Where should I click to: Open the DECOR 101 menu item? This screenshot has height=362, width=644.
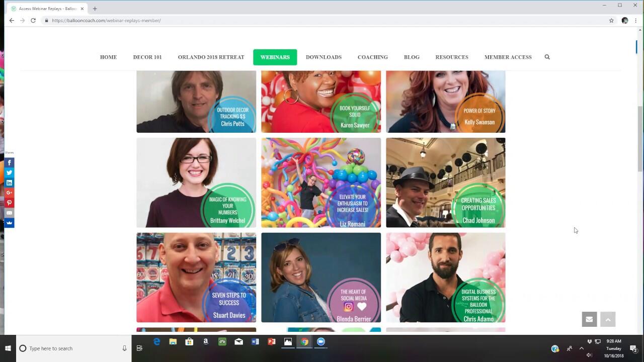[147, 57]
